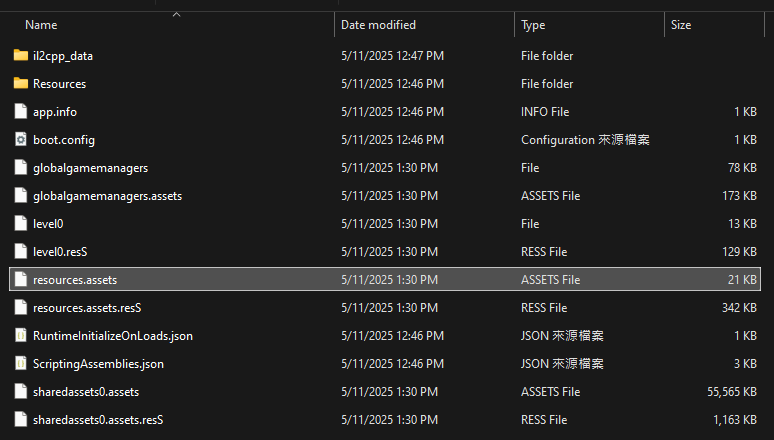The image size is (774, 440).
Task: Select the Resources folder icon
Action: [21, 83]
